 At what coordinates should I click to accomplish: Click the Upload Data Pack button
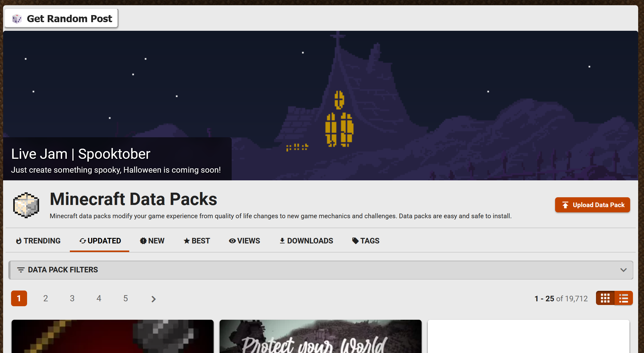[x=592, y=205]
